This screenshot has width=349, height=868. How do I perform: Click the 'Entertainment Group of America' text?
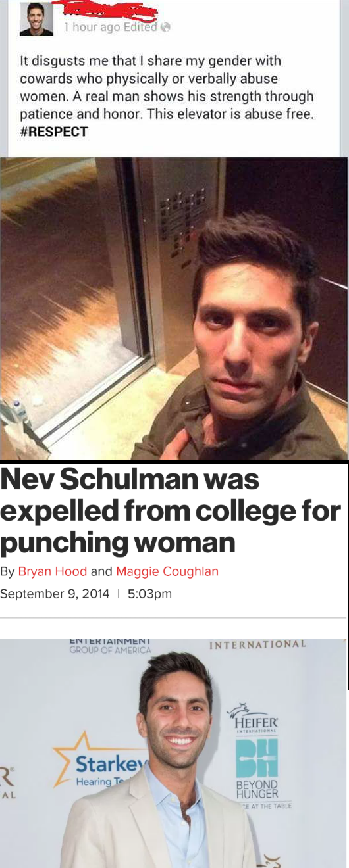[x=111, y=644]
